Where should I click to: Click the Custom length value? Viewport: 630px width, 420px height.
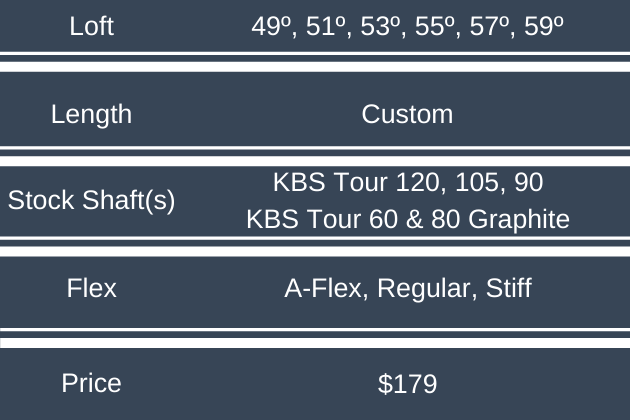[x=407, y=114]
